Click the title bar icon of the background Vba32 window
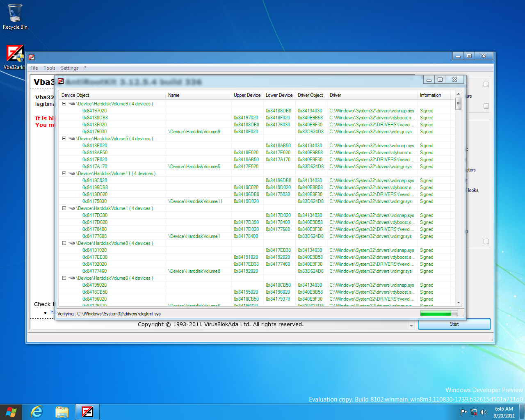The width and height of the screenshot is (525, 420). click(x=32, y=57)
